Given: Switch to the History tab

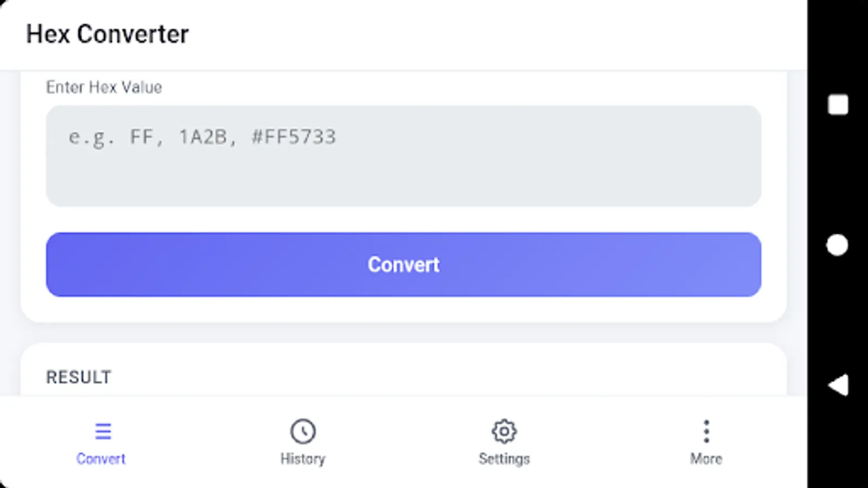Looking at the screenshot, I should click(x=303, y=458).
